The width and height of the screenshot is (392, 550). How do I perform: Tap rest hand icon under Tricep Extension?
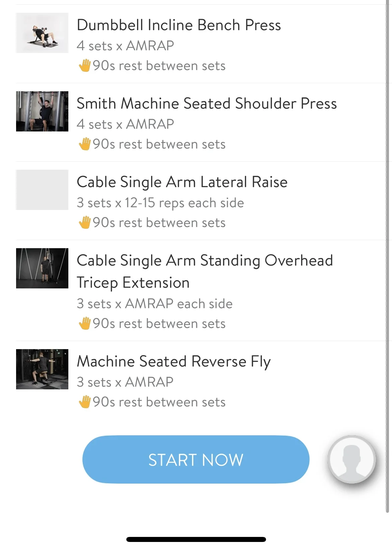[85, 323]
